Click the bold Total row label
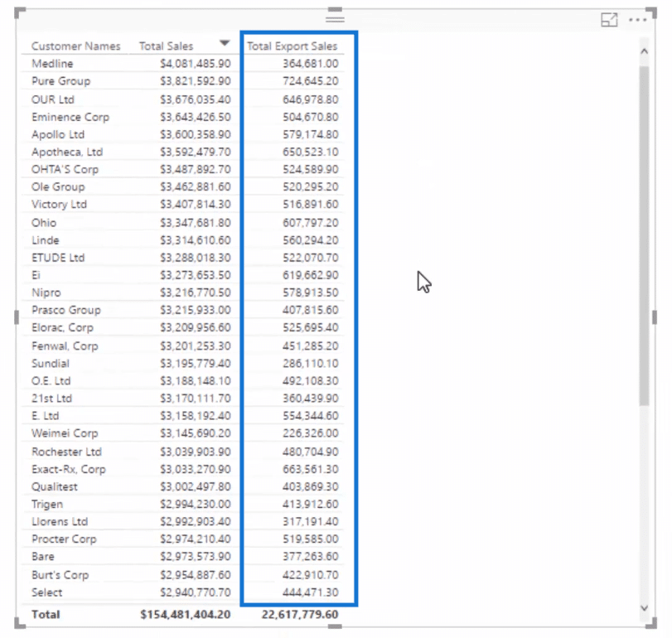The width and height of the screenshot is (672, 638). [x=46, y=615]
